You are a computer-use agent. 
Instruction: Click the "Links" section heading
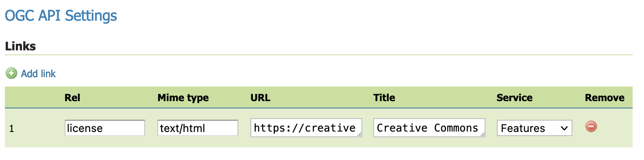pyautogui.click(x=20, y=46)
